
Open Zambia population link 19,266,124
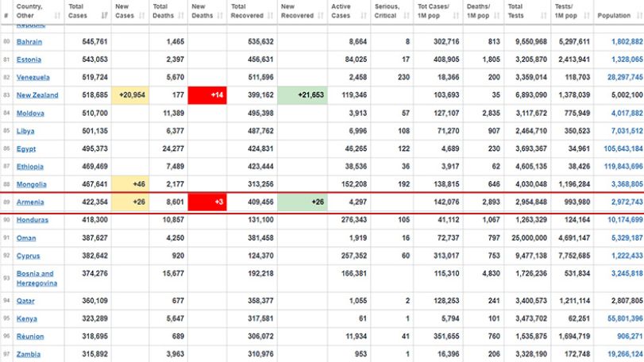coord(625,354)
